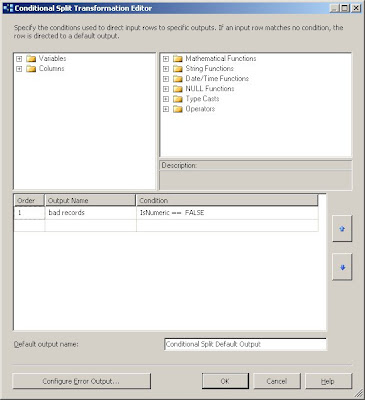Screen dimensions: 365x400
Task: Click the 'bad records' output name cell
Action: coord(91,213)
